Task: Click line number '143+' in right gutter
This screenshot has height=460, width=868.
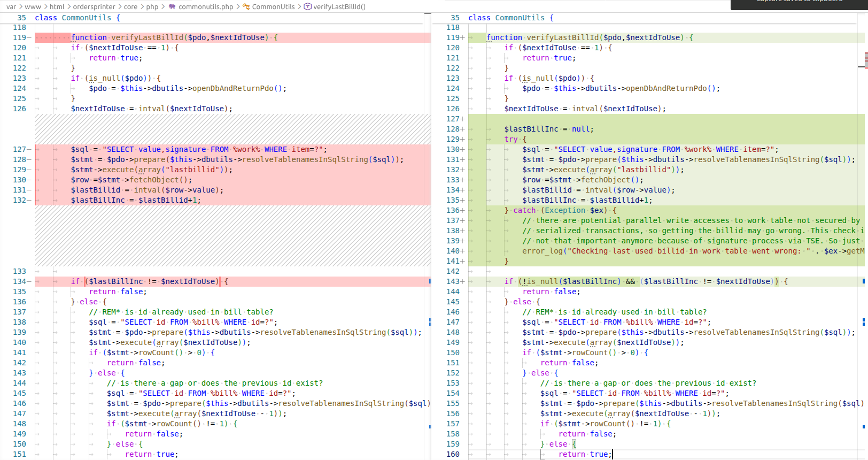Action: tap(455, 281)
